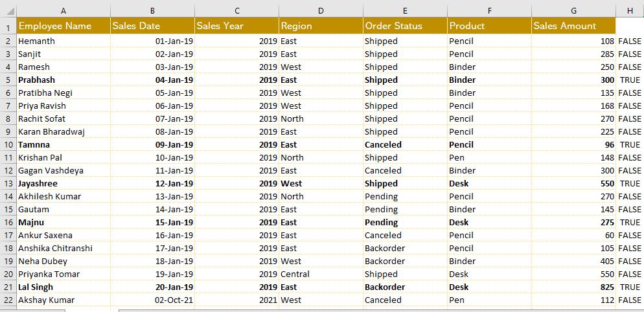The width and height of the screenshot is (644, 312).
Task: Click the Sales Amount header cell
Action: coord(573,26)
